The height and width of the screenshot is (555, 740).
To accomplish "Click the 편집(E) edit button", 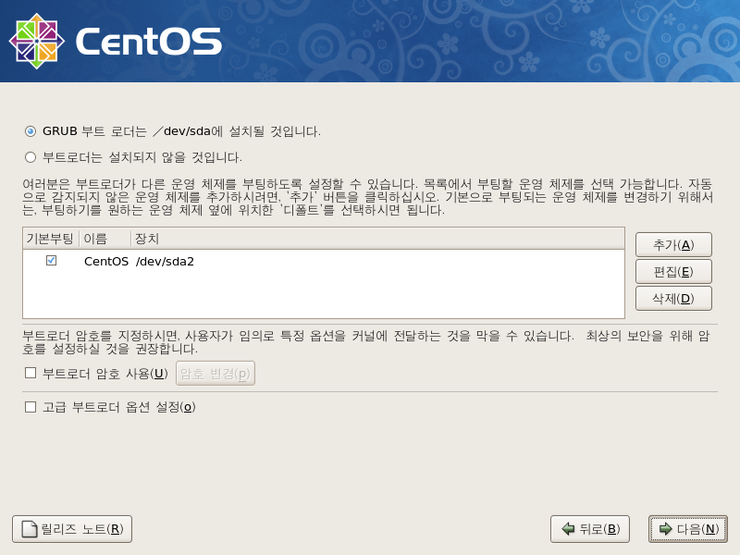I will (673, 271).
